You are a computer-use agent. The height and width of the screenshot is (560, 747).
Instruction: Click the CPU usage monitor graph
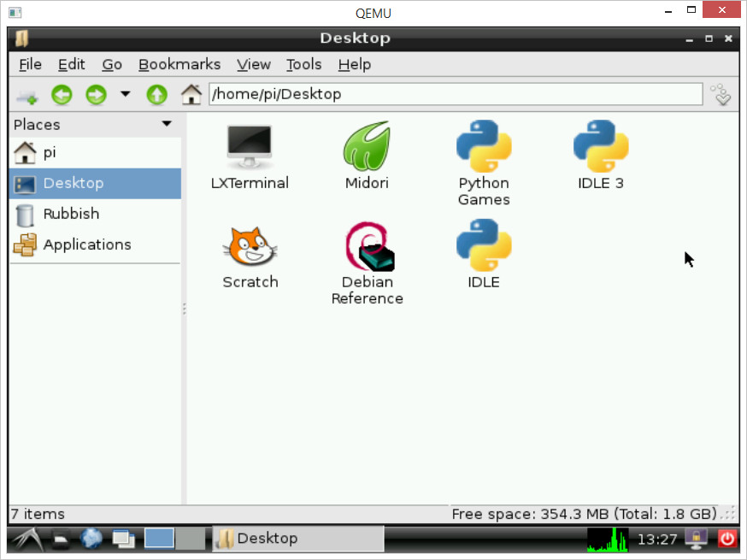pos(608,539)
